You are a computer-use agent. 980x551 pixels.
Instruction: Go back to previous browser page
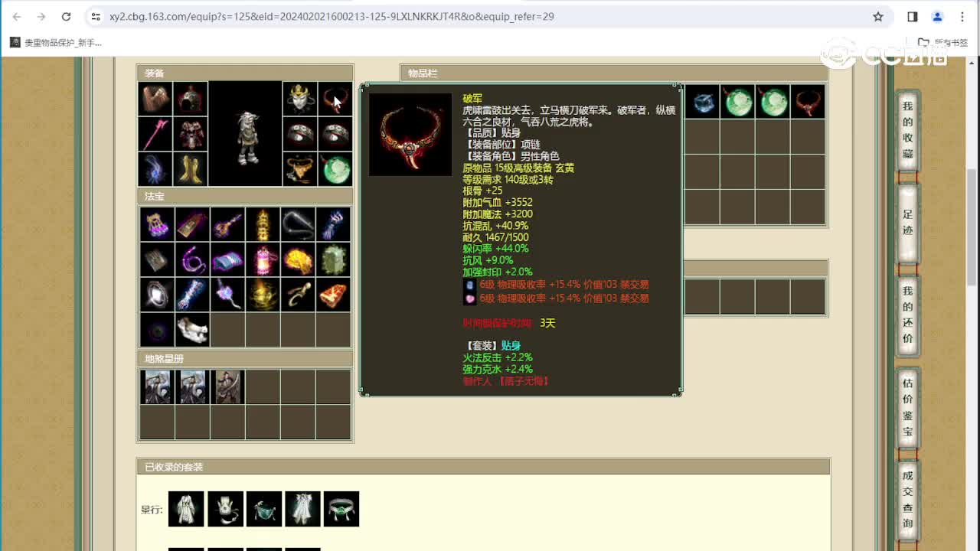17,16
